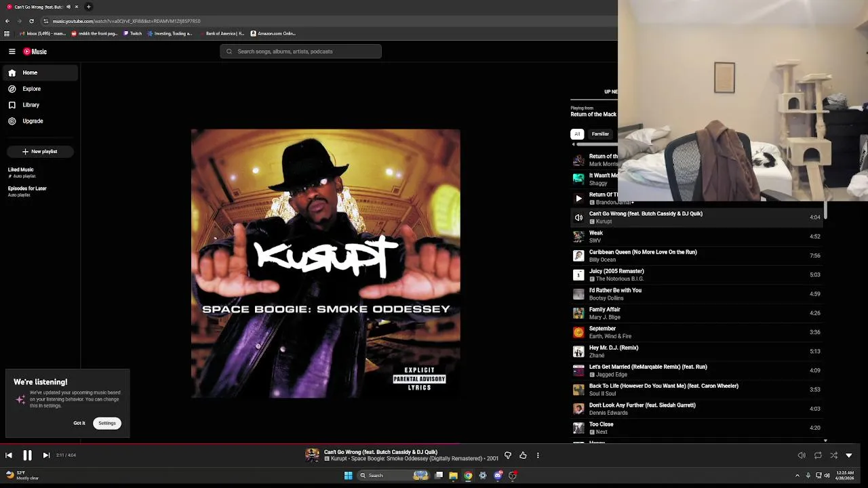Toggle shuffle mode
868x488 pixels.
coord(833,455)
